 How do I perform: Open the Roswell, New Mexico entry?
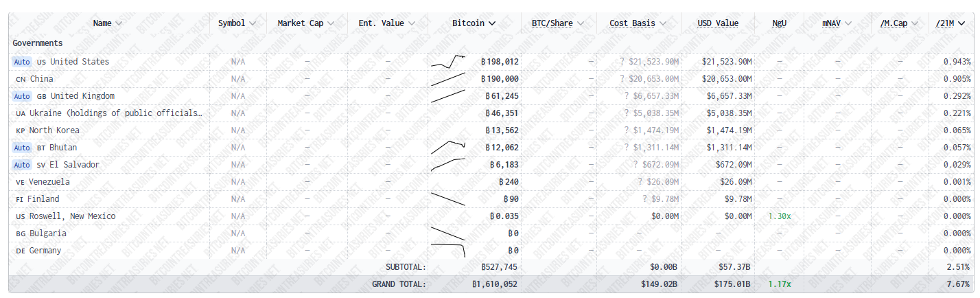pyautogui.click(x=71, y=216)
